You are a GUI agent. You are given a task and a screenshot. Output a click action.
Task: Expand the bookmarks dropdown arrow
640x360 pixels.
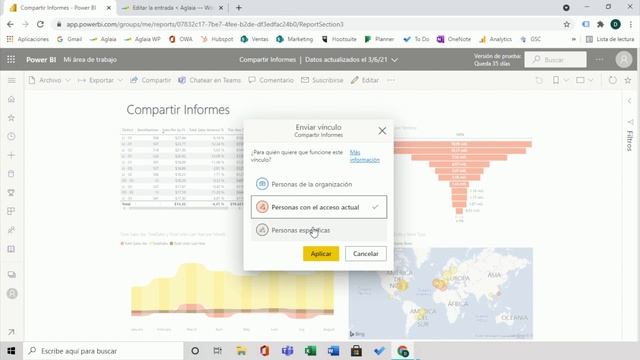tap(566, 80)
